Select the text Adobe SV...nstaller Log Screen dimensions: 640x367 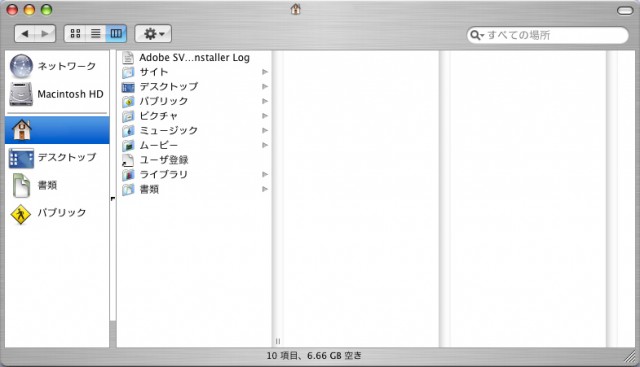point(194,58)
